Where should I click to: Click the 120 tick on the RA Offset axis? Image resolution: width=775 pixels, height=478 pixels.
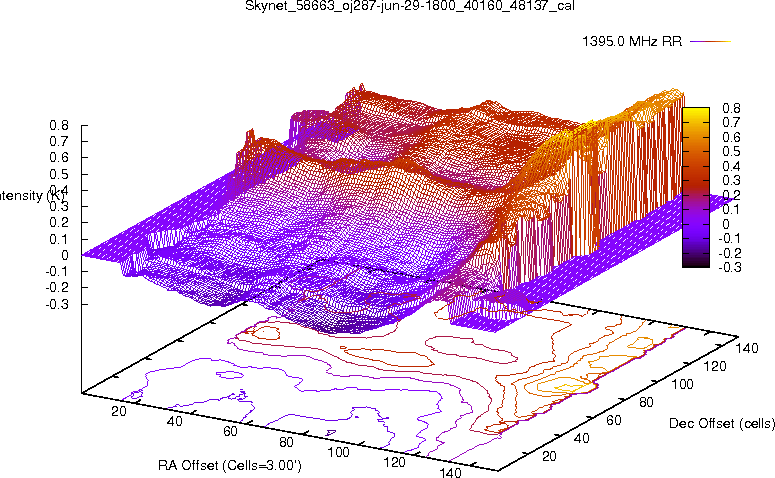(x=395, y=463)
